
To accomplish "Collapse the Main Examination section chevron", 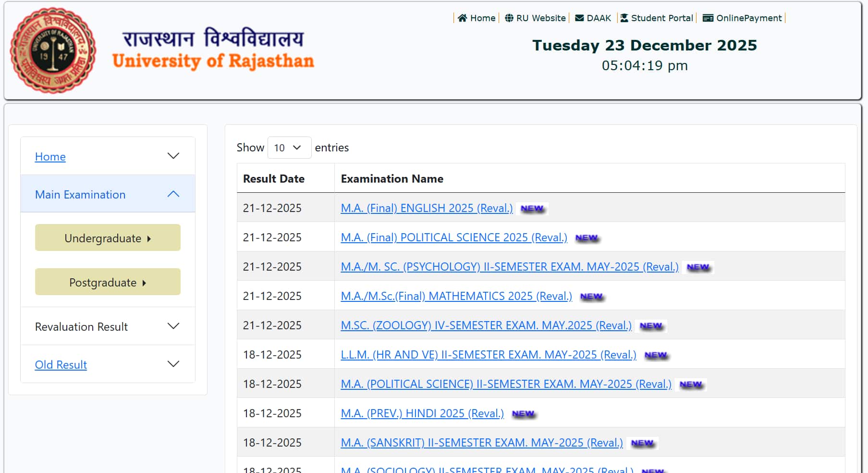I will tap(172, 193).
